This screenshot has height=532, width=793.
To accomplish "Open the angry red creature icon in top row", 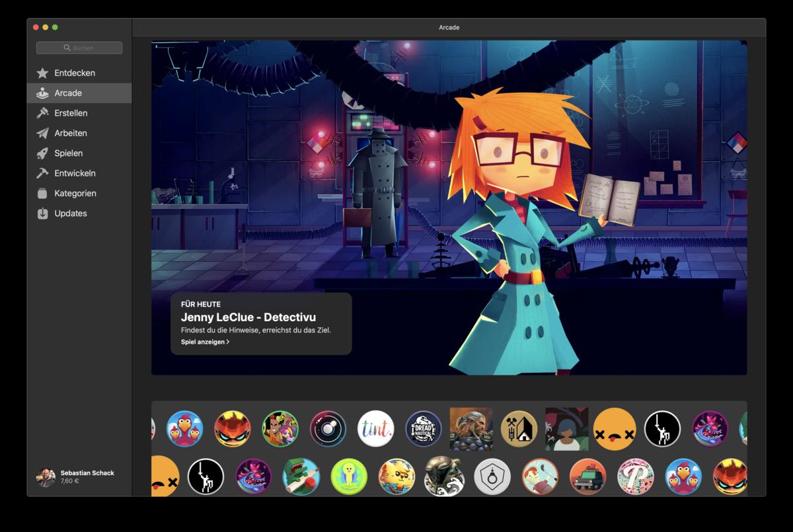I will (x=233, y=429).
